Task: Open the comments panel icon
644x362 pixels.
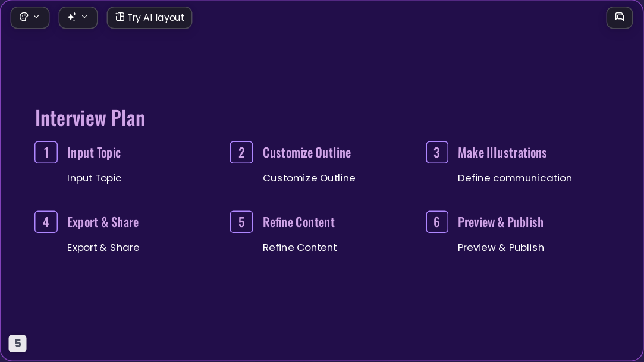Action: (620, 18)
